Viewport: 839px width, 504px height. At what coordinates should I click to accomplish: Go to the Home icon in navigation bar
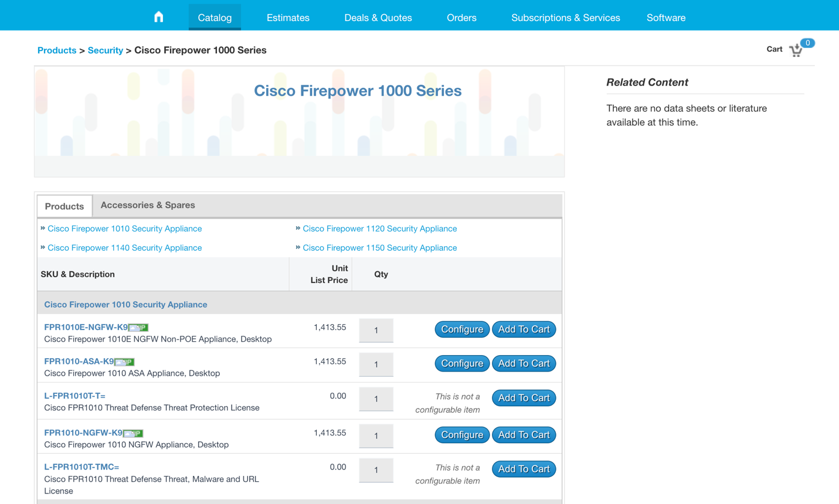click(158, 17)
